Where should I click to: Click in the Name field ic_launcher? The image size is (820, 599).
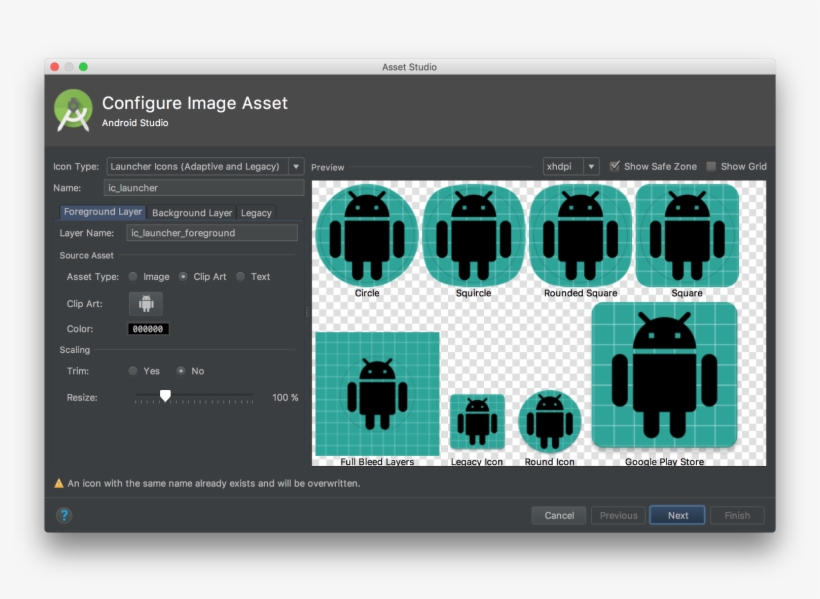coord(204,188)
